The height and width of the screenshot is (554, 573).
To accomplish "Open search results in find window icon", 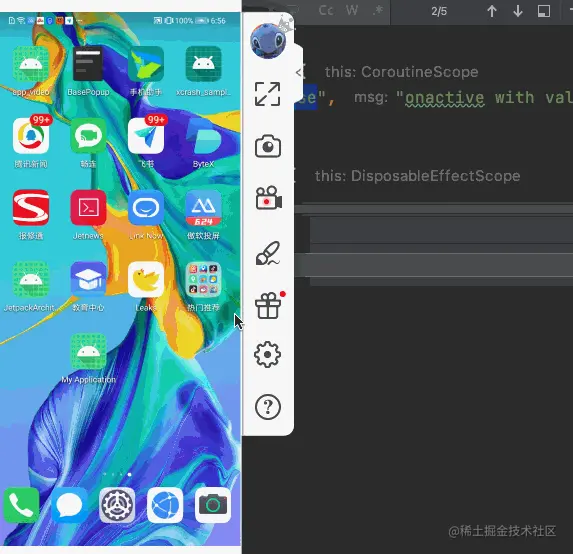I will tap(544, 11).
